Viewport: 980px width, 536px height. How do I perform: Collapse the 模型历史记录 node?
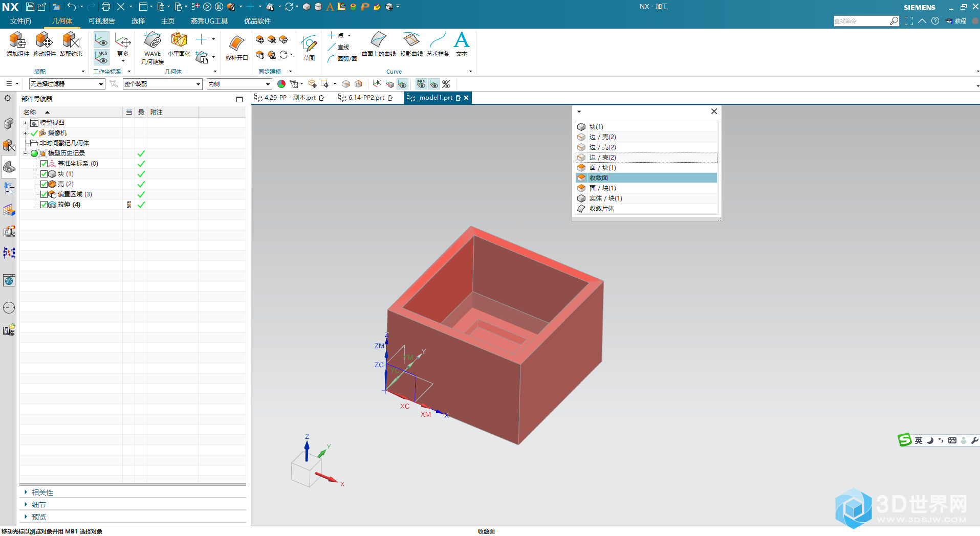click(25, 153)
